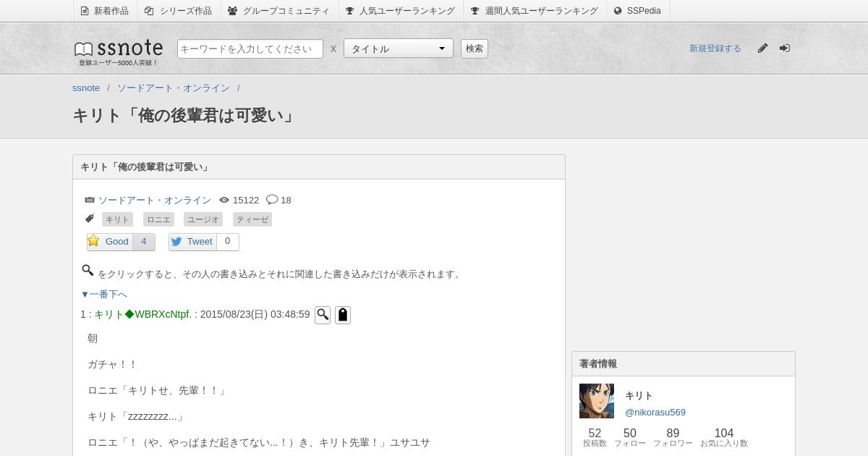Open ソードアート・オンライン breadcrumb link
Image resolution: width=868 pixels, height=456 pixels.
(x=174, y=88)
